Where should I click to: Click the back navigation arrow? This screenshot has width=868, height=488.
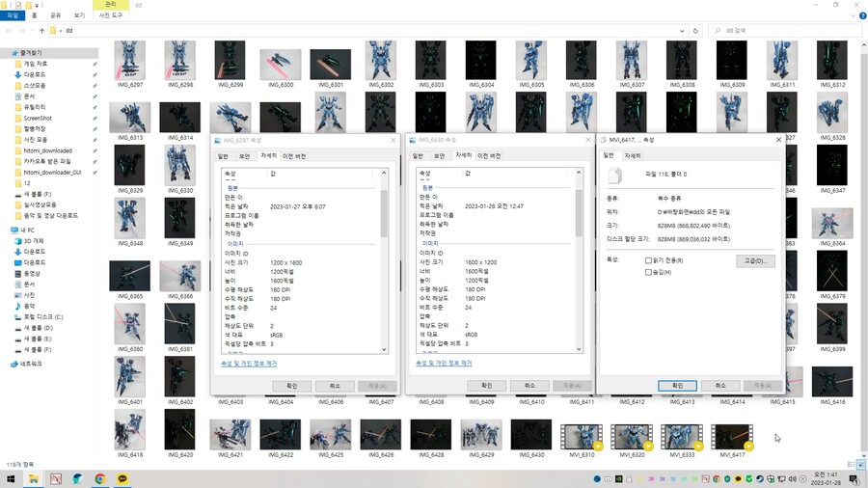pos(9,31)
